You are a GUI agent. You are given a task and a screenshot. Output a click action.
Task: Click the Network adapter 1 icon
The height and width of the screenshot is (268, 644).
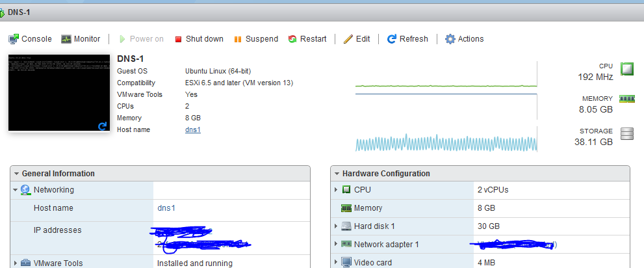pos(346,244)
